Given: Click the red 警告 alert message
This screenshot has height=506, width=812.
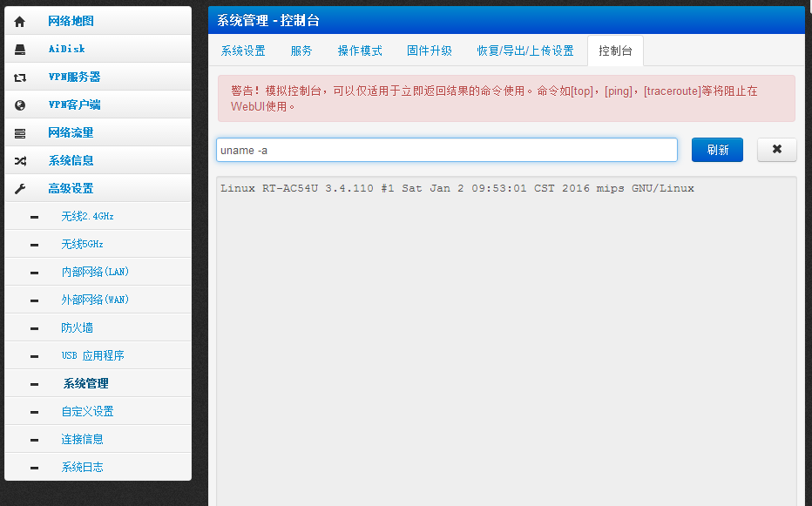Looking at the screenshot, I should pos(506,98).
